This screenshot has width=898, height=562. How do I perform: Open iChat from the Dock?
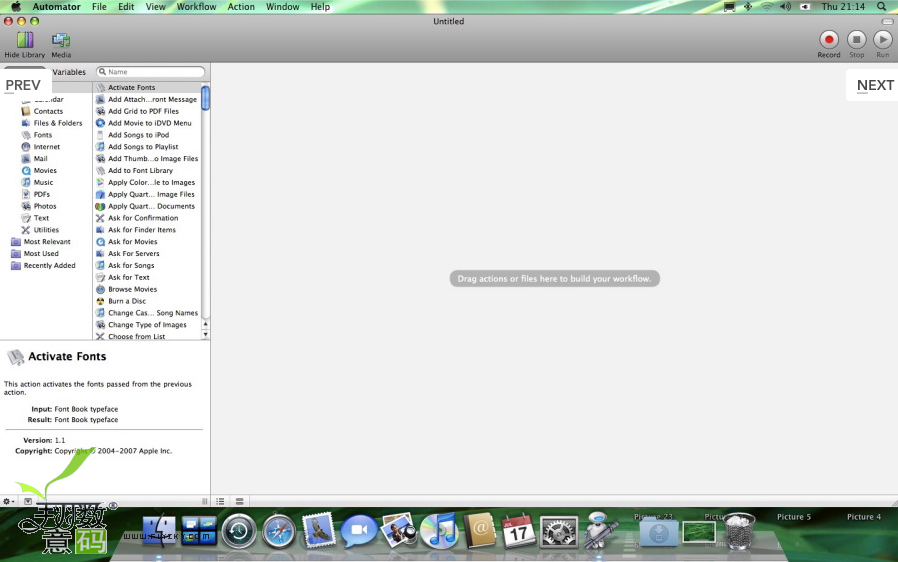click(359, 531)
